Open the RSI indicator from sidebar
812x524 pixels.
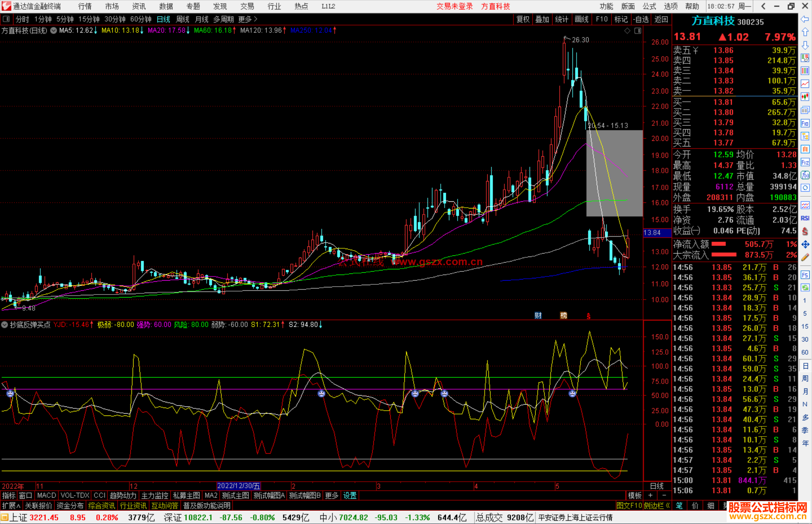pos(805,218)
